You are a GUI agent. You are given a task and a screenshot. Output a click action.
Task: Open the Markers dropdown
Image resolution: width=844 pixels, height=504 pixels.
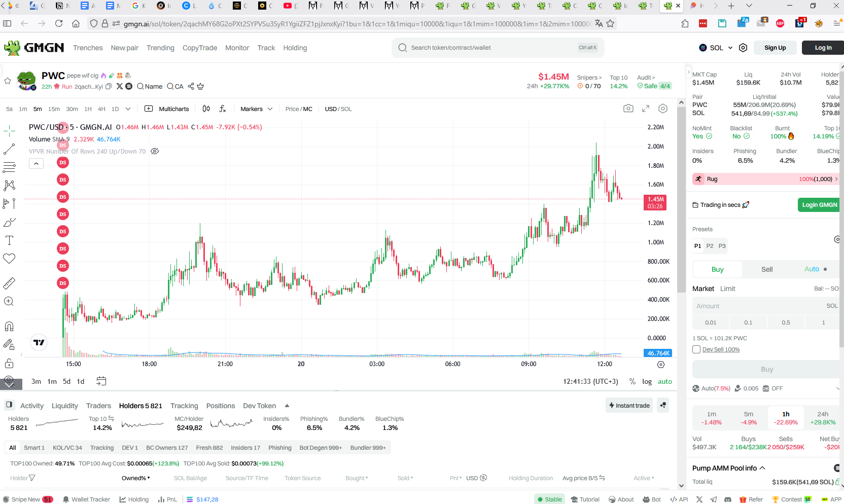pos(256,109)
